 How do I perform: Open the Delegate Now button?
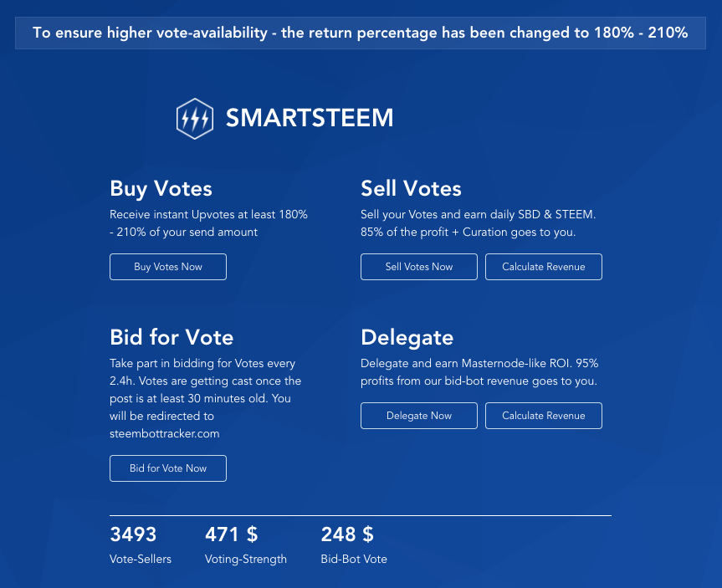tap(419, 416)
